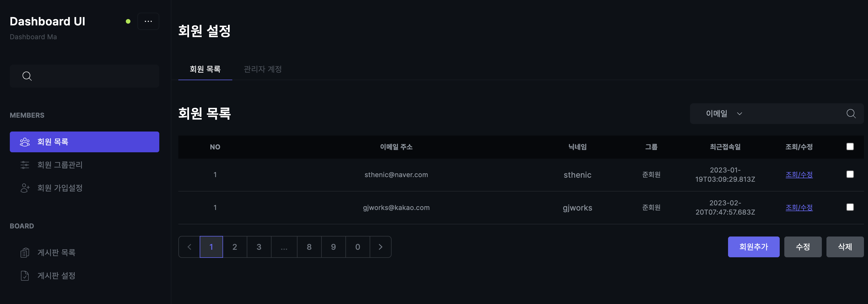868x304 pixels.
Task: Click the BOARD section label
Action: (22, 226)
